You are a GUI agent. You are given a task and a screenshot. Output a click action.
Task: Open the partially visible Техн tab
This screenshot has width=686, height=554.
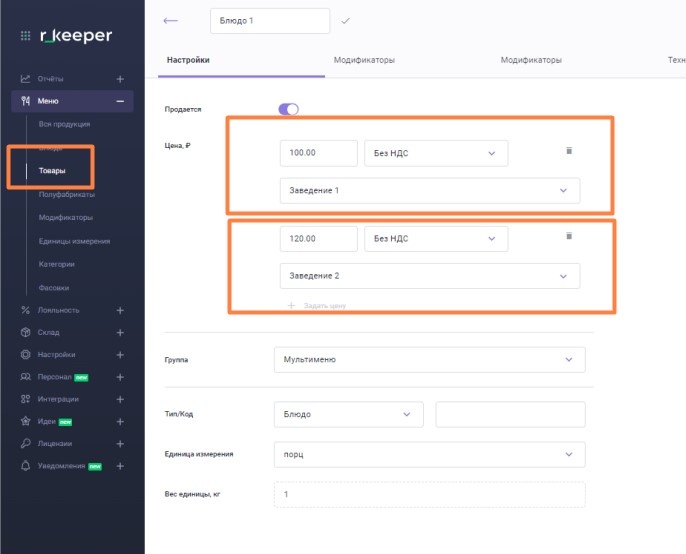click(676, 60)
